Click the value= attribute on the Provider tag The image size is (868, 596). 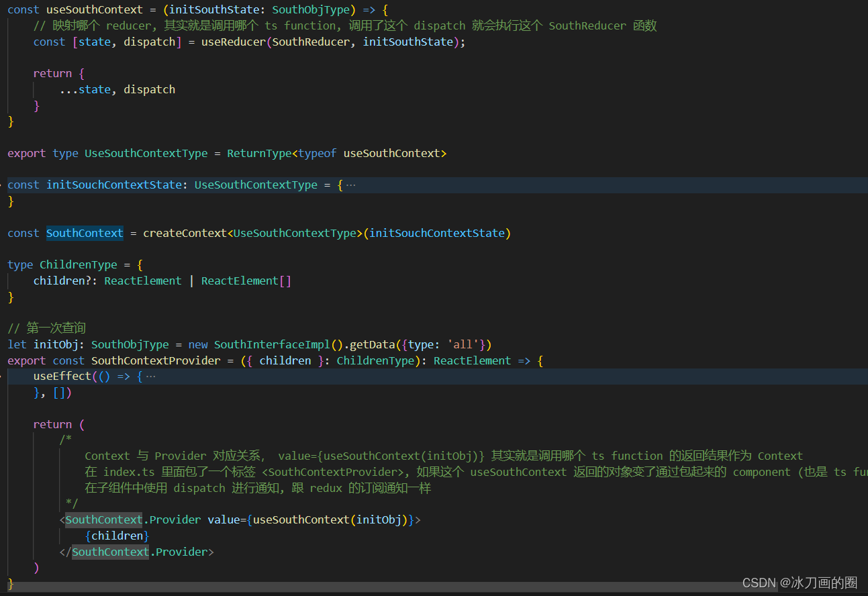point(226,519)
